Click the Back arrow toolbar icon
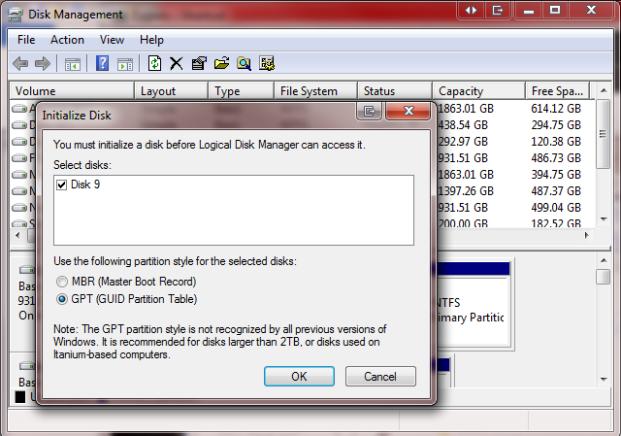The width and height of the screenshot is (621, 436). [20, 63]
